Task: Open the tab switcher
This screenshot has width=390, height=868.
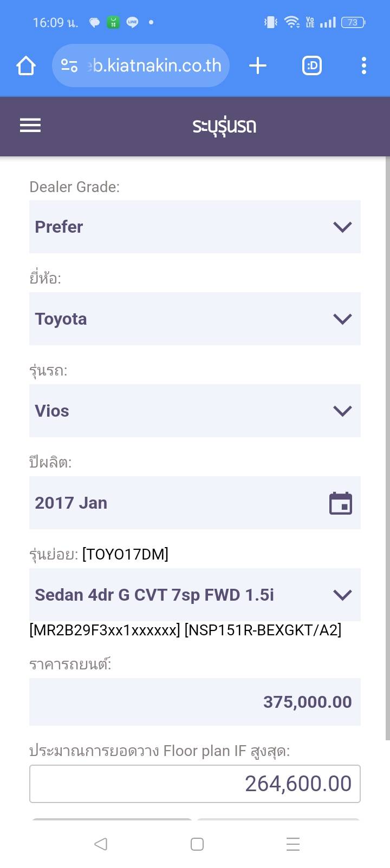Action: point(311,66)
